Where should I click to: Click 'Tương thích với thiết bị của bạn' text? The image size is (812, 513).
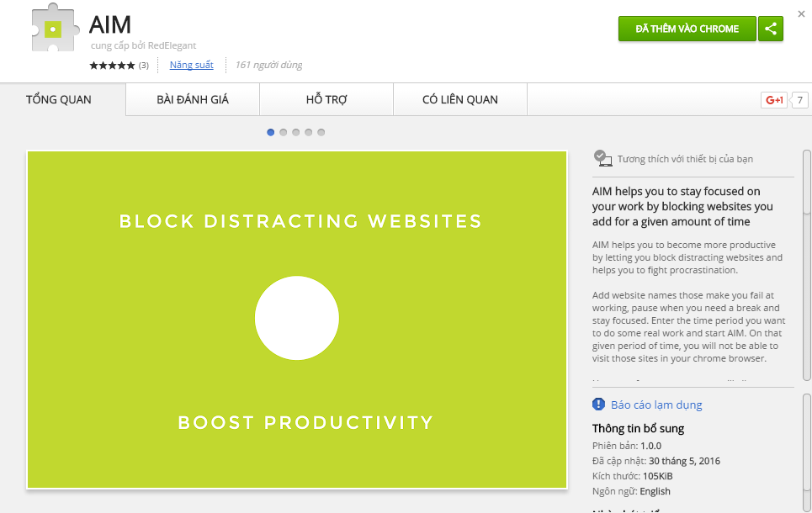(685, 159)
